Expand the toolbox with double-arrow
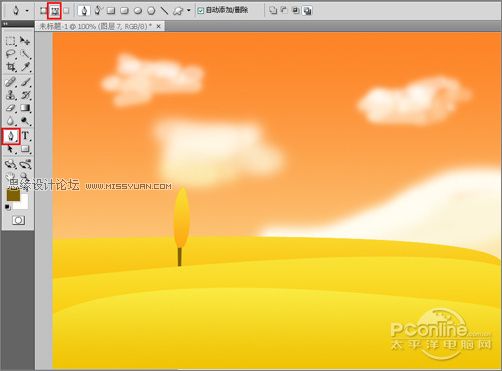 [5, 24]
